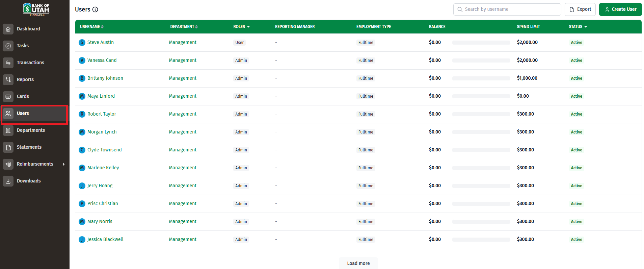This screenshot has width=644, height=269.
Task: Click the magnifier icon in search box
Action: click(460, 9)
